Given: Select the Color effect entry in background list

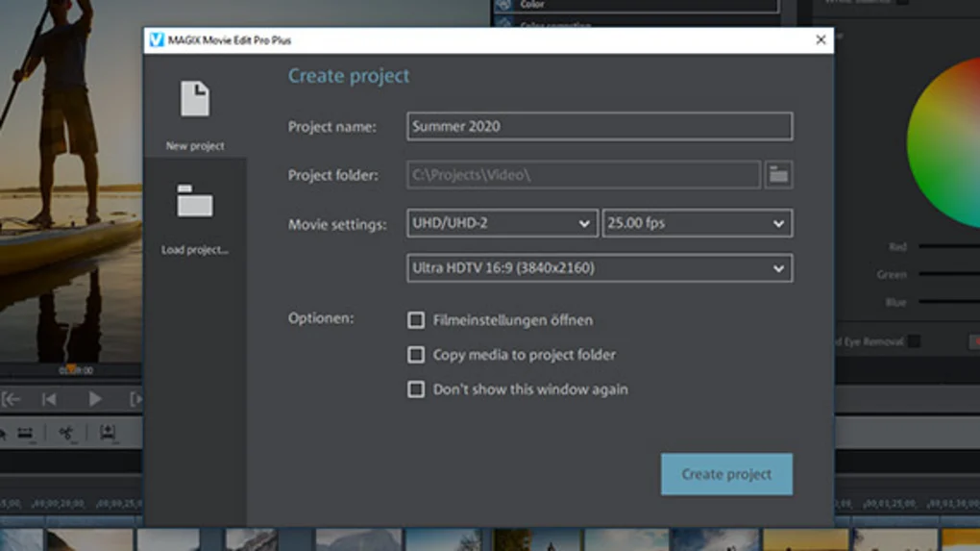Looking at the screenshot, I should point(636,5).
